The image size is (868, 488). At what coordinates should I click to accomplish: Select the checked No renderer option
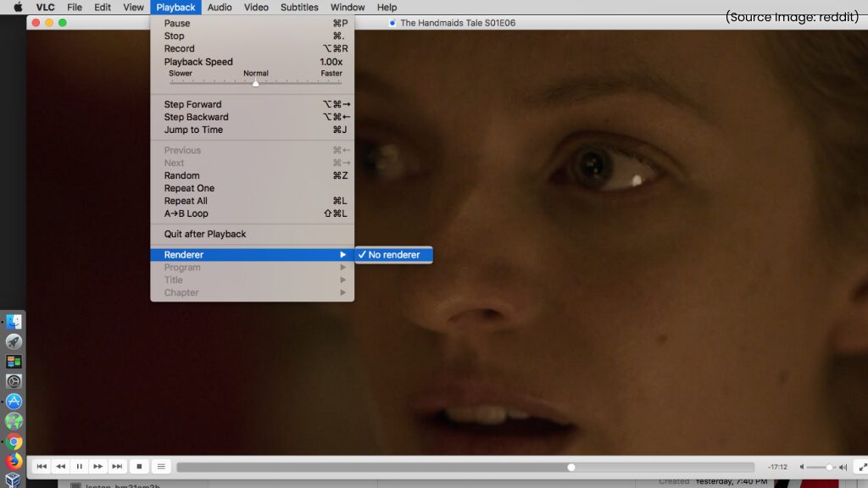pos(393,255)
